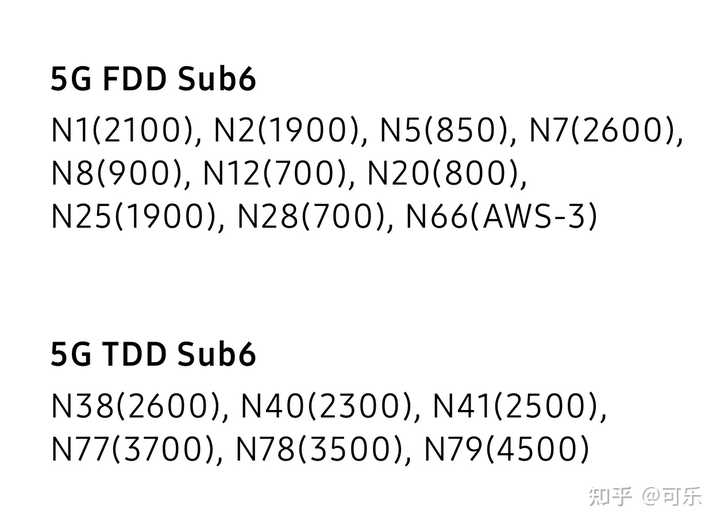Click the 5G TDD Sub6 heading
The height and width of the screenshot is (525, 720).
point(153,355)
